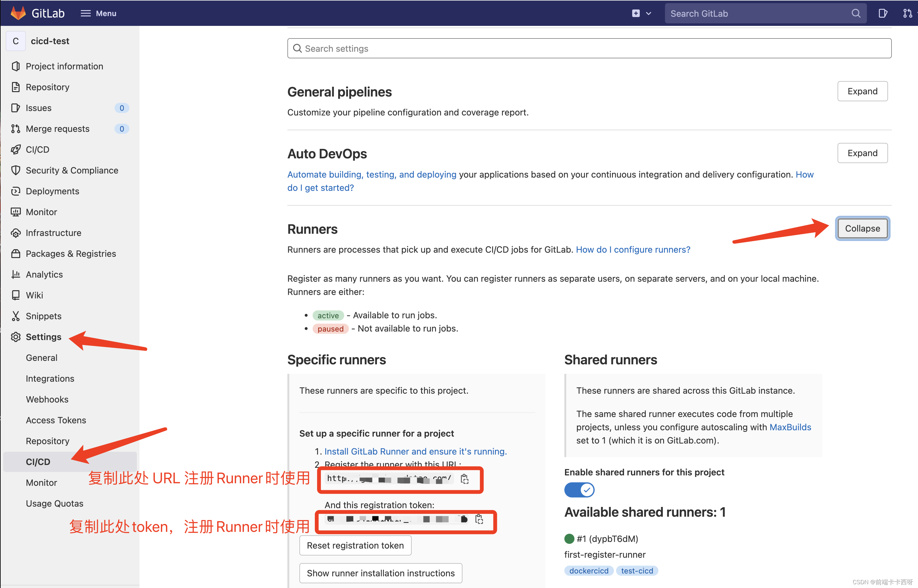
Task: Click active runner status indicator badge
Action: 328,315
